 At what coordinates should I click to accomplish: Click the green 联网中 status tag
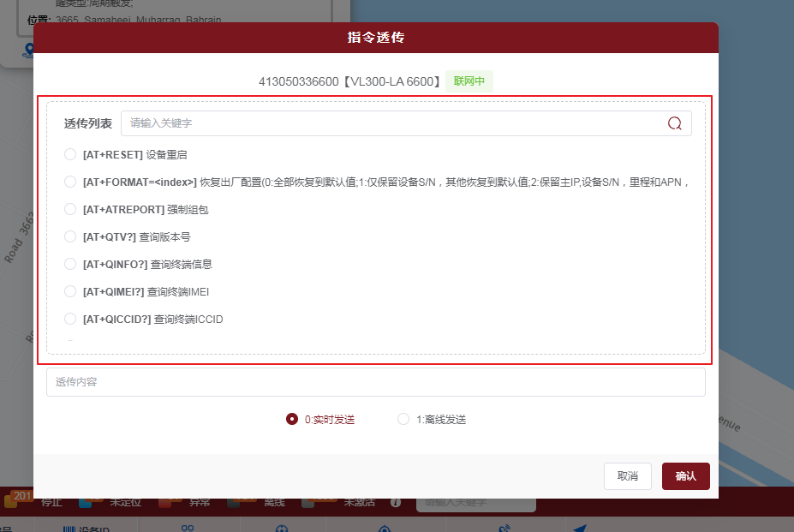coord(469,82)
